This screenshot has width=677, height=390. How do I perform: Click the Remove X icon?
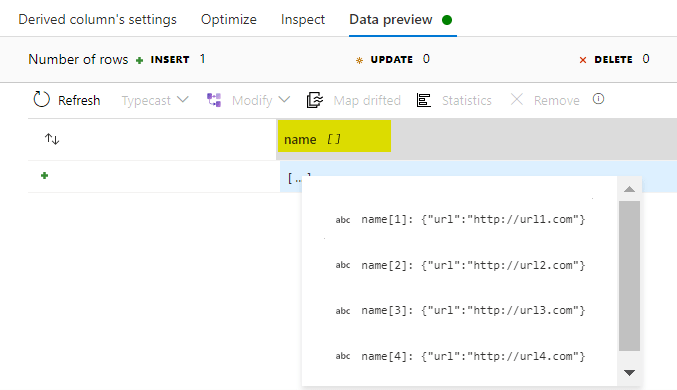(516, 100)
